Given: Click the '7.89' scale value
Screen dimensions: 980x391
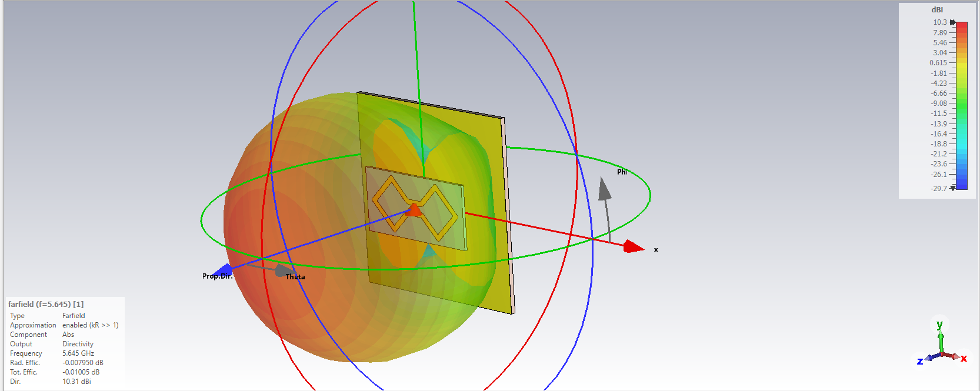Looking at the screenshot, I should tap(940, 32).
